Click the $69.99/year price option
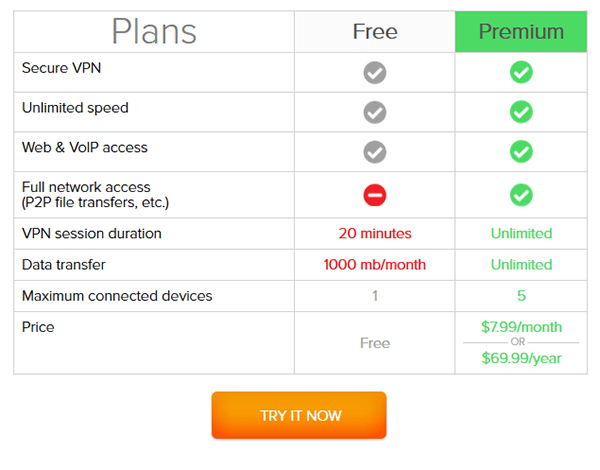Image resolution: width=600 pixels, height=470 pixels. pyautogui.click(x=521, y=358)
